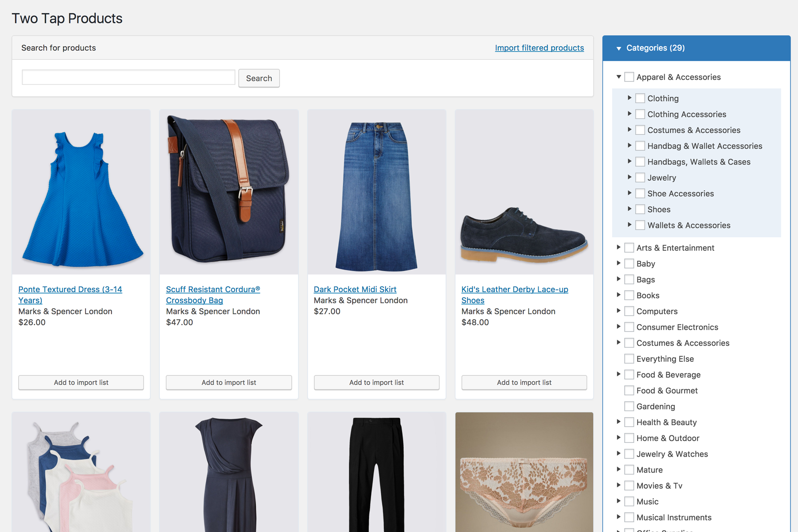Add the Ponte Textured Dress to import list
This screenshot has width=798, height=532.
pos(81,383)
